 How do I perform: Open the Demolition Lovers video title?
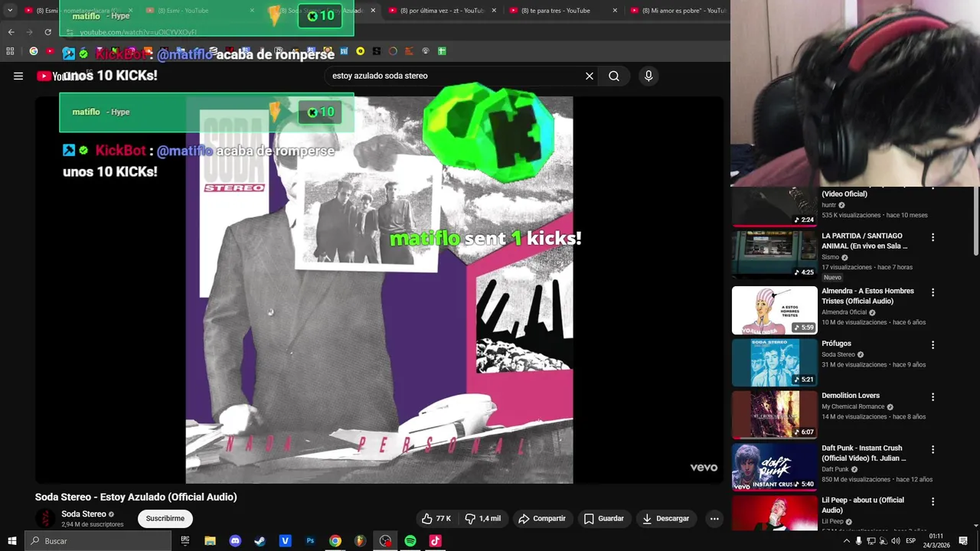pyautogui.click(x=851, y=396)
